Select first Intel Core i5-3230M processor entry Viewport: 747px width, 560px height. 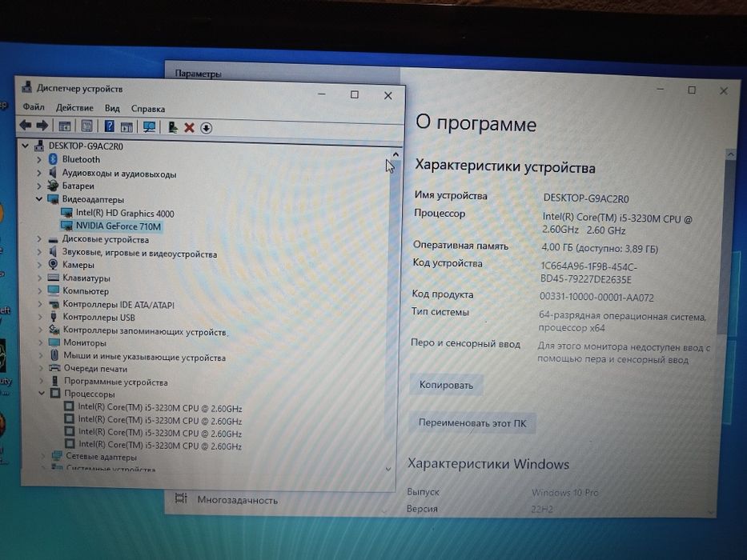(160, 408)
